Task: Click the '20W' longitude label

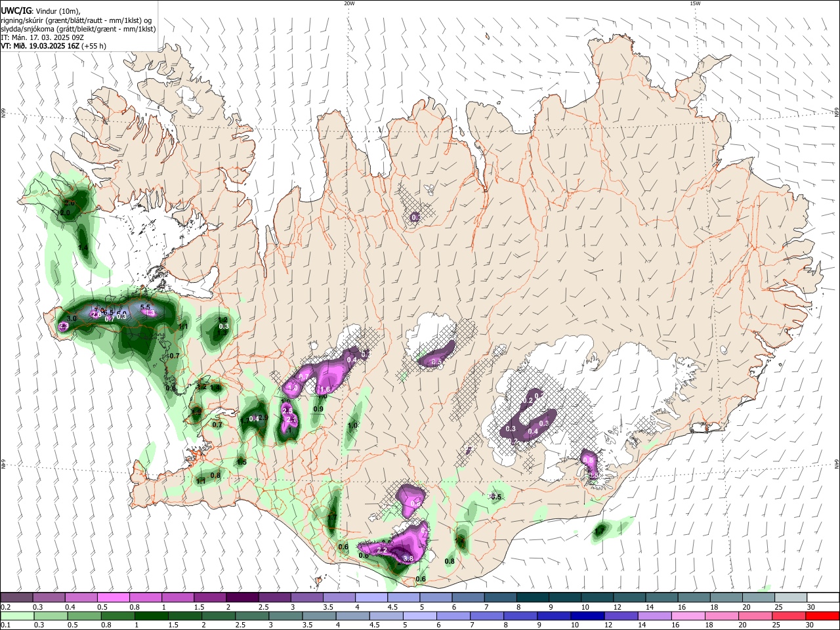Action: pyautogui.click(x=349, y=3)
